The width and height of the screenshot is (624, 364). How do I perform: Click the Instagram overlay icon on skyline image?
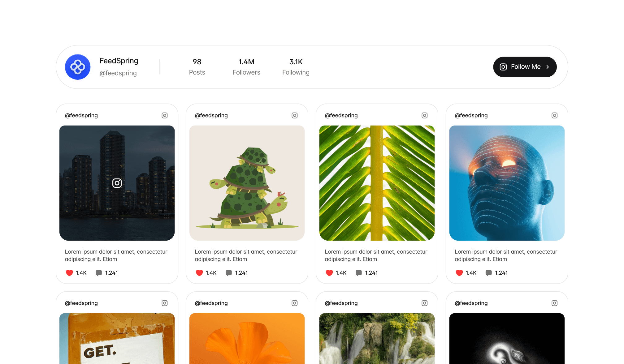point(117,183)
